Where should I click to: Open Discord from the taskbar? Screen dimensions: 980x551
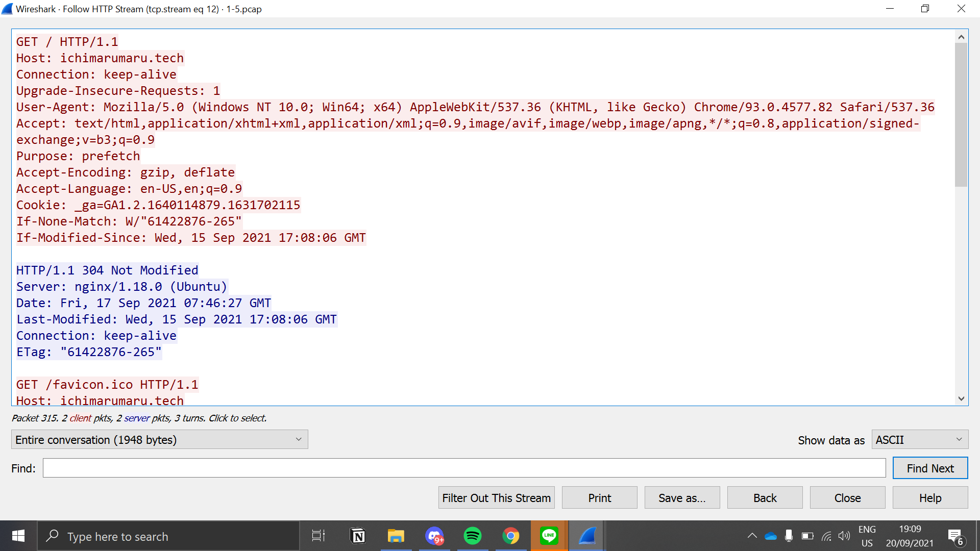[434, 536]
